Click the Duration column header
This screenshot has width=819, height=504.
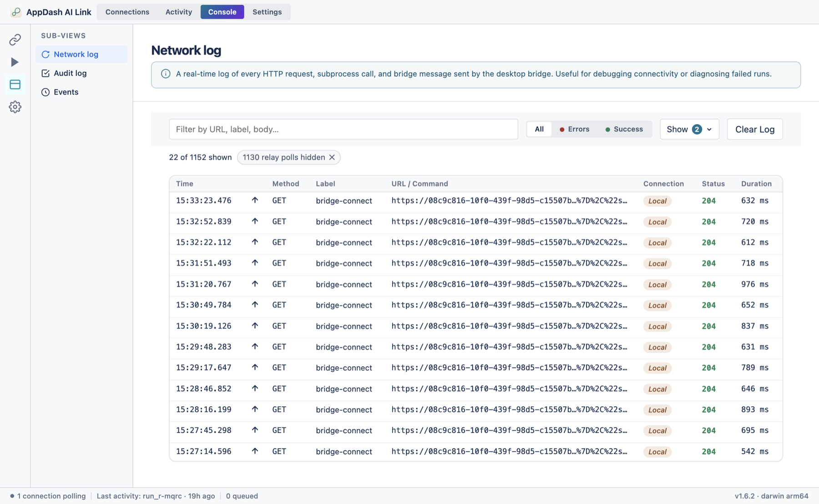coord(756,184)
